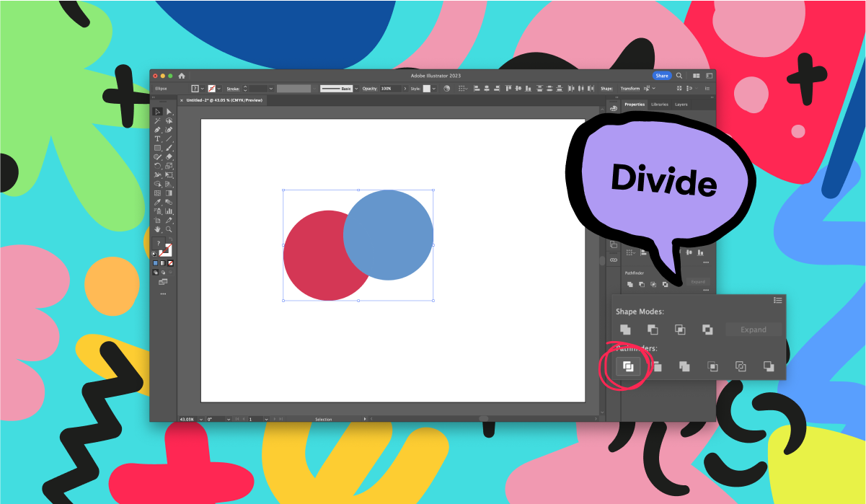Open the Libraries panel tab
This screenshot has height=504, width=866.
(660, 105)
